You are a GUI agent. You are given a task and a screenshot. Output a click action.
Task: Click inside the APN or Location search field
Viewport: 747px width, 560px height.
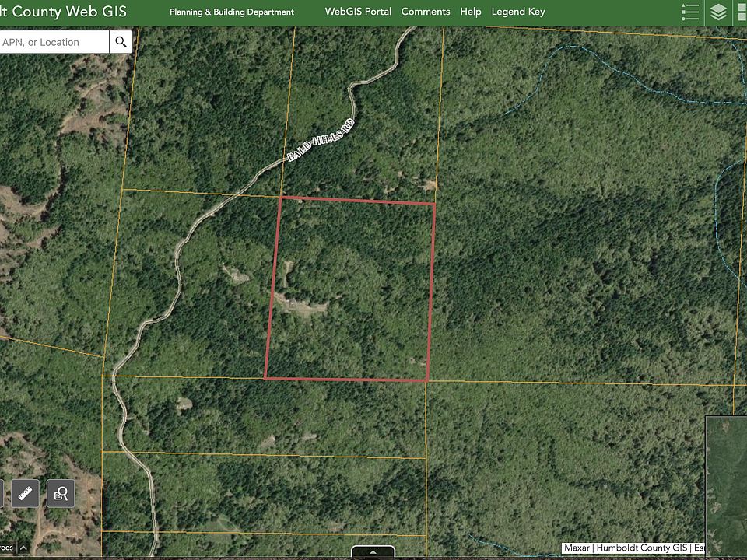click(x=54, y=41)
